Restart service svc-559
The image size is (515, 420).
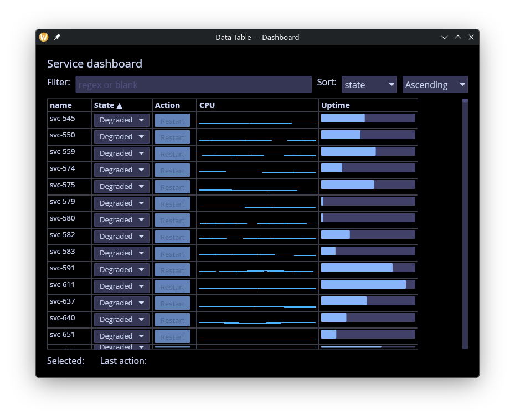tap(173, 153)
